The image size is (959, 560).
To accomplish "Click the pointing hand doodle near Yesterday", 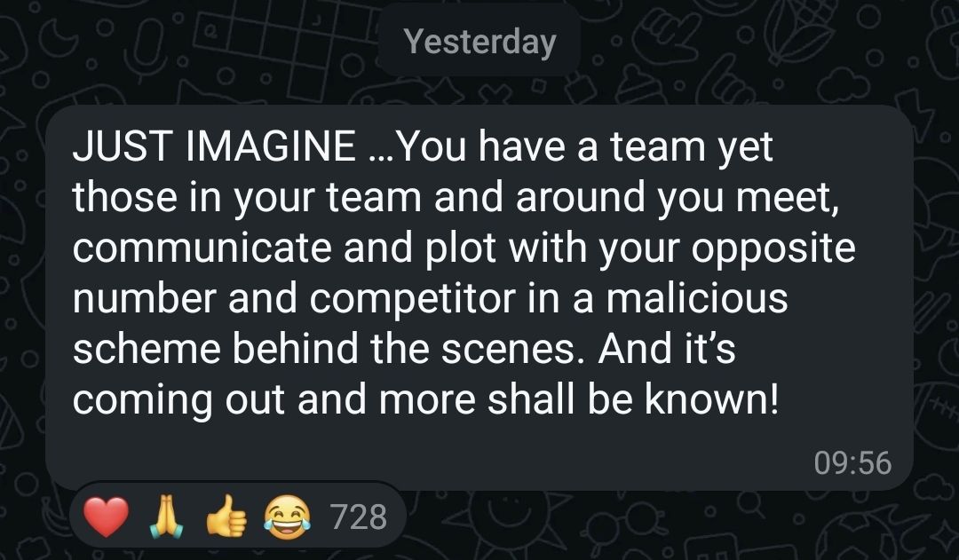I will click(667, 36).
